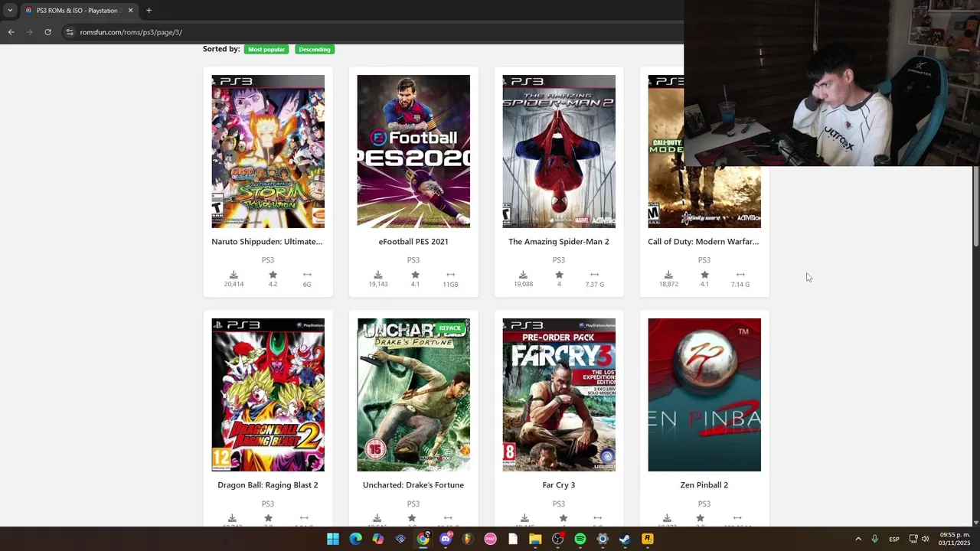Screen dimensions: 980x551
Task: Click the Call of Duty cover image
Action: 704,197
